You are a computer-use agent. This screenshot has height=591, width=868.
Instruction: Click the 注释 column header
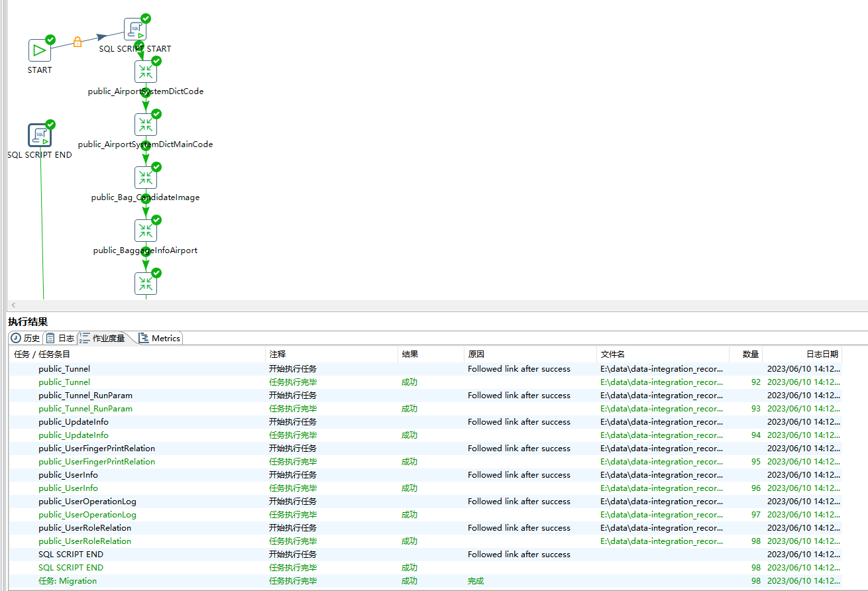pyautogui.click(x=331, y=354)
